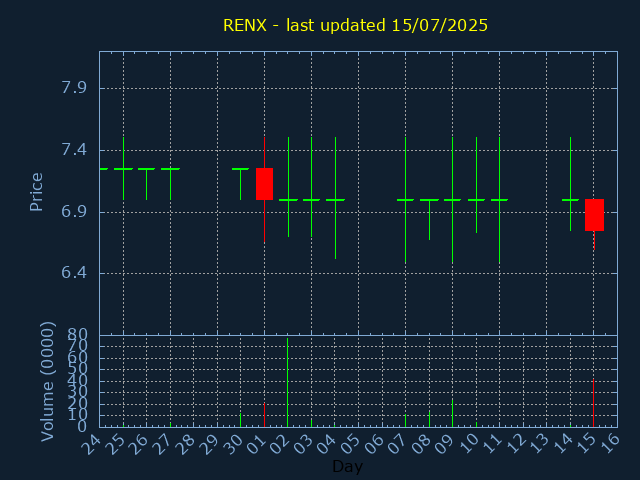Click the green volume bar on day 09
This screenshot has height=480, width=640.
[x=452, y=413]
